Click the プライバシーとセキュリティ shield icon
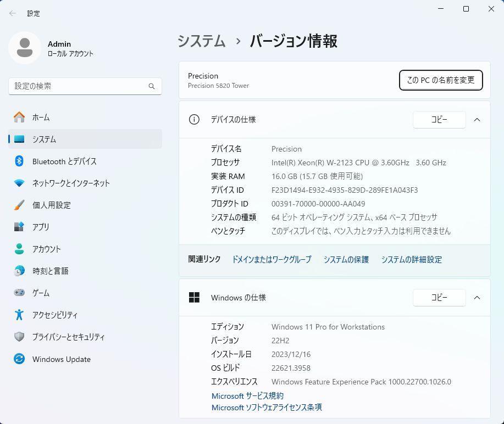Viewport: 504px width, 424px height. (x=19, y=337)
